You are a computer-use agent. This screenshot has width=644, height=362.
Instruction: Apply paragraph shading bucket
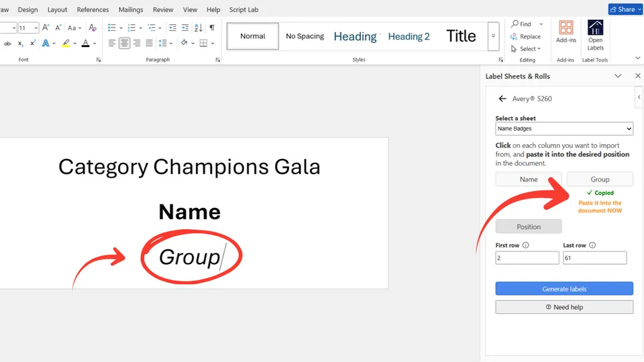coord(184,43)
